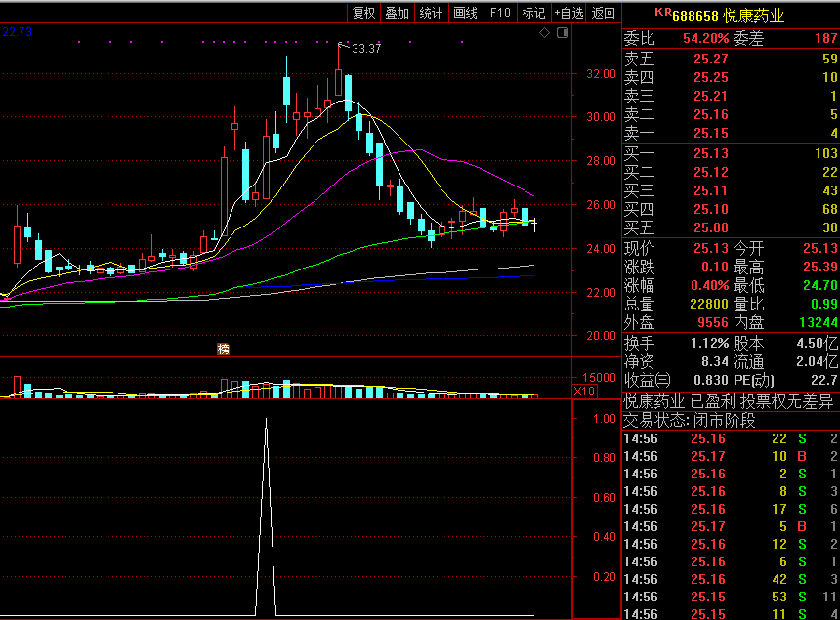This screenshot has height=620, width=840.
Task: Click 最高 value 25.39
Action: (820, 268)
